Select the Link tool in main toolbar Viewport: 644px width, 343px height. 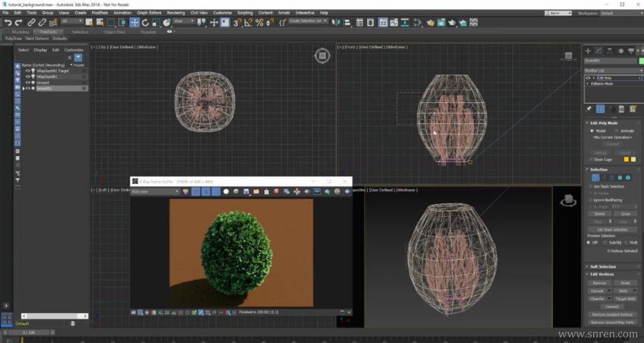(x=32, y=22)
